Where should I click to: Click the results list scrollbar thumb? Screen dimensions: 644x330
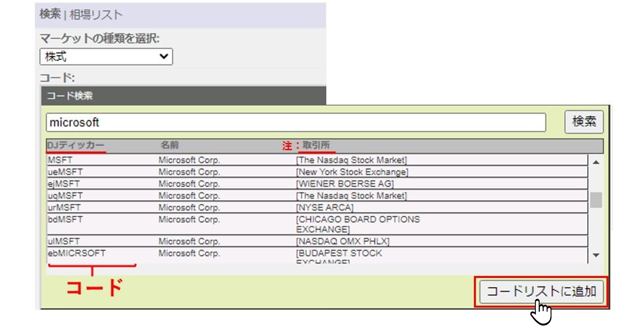coord(596,200)
